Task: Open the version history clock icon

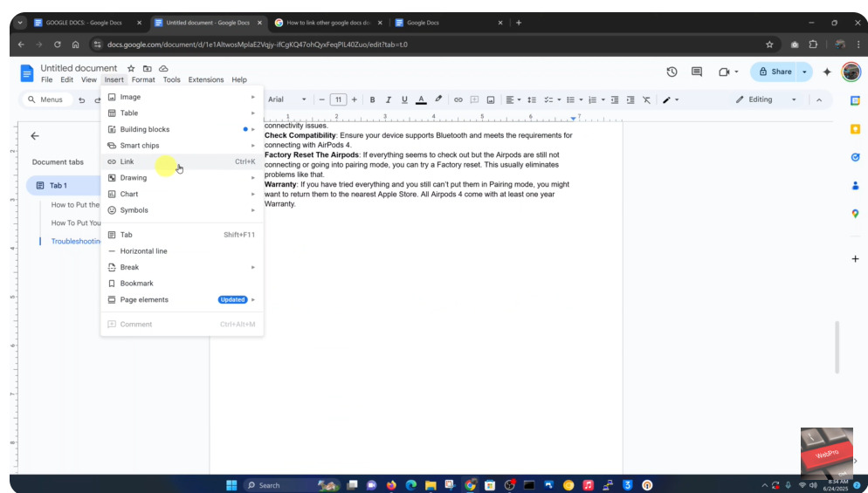Action: tap(672, 72)
